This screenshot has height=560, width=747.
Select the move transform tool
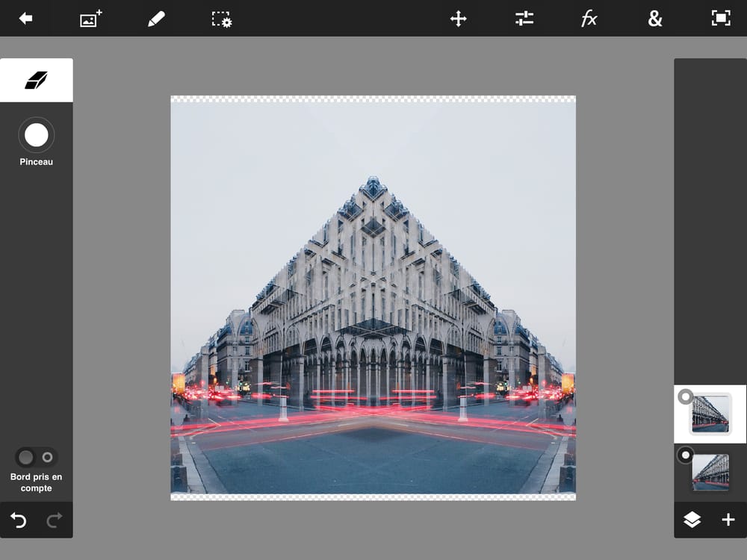459,19
